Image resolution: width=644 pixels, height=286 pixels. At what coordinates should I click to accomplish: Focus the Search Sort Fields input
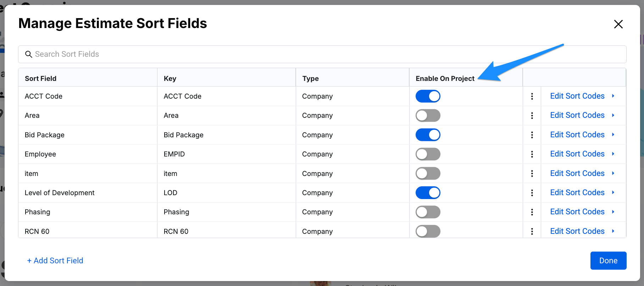point(319,54)
